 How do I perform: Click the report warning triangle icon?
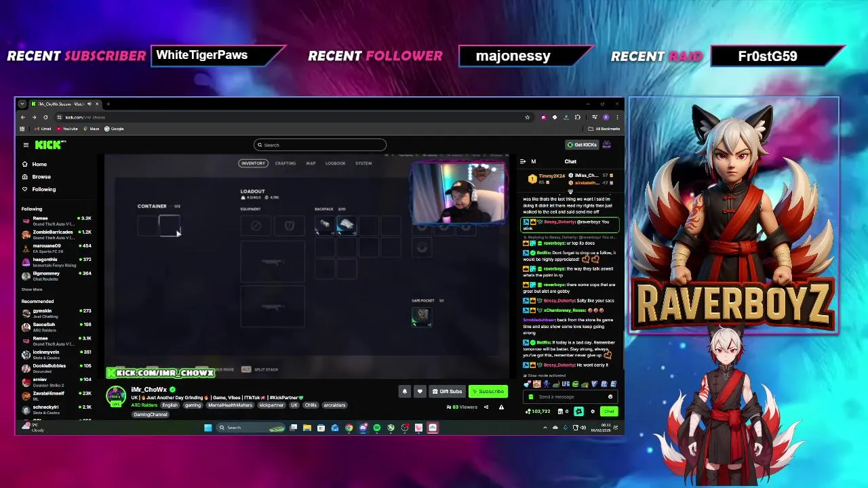(501, 407)
